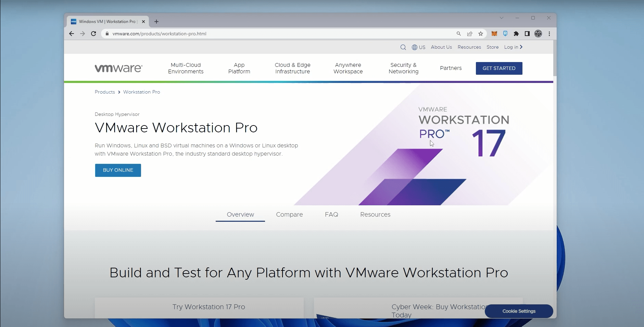This screenshot has height=327, width=644.
Task: Open the US region globe selector
Action: click(x=418, y=47)
